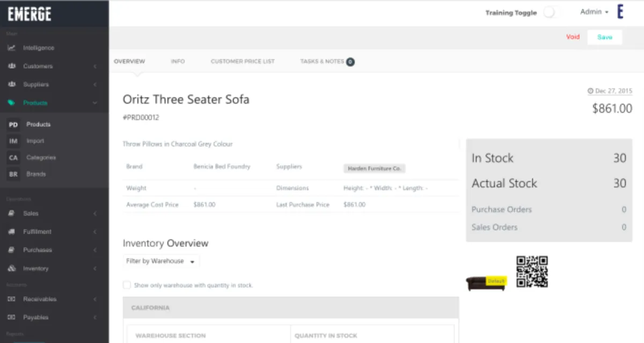The height and width of the screenshot is (343, 644).
Task: Click the $861.00 price at top right
Action: coord(612,108)
